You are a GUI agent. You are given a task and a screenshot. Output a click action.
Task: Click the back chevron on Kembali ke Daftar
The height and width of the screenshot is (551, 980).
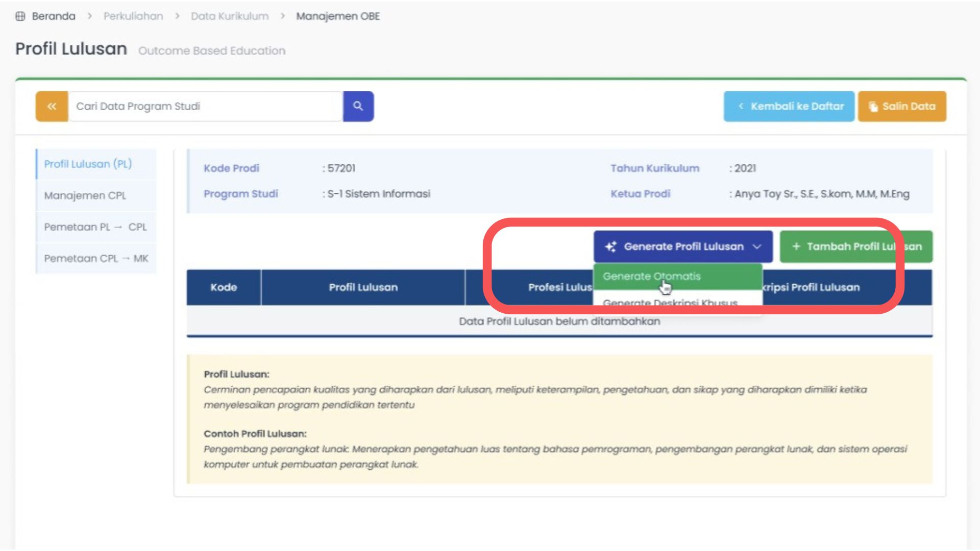tap(741, 106)
